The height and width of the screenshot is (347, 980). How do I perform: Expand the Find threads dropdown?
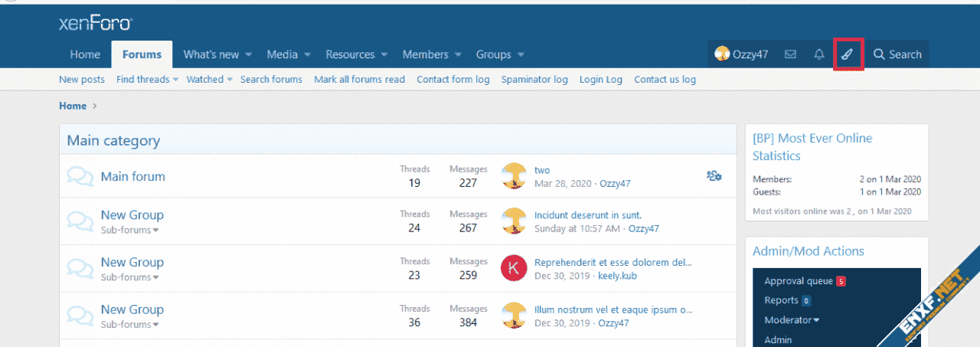(x=175, y=80)
